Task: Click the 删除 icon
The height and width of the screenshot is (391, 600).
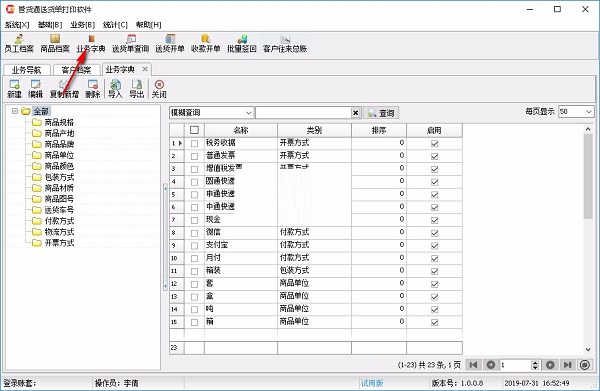Action: click(x=93, y=89)
